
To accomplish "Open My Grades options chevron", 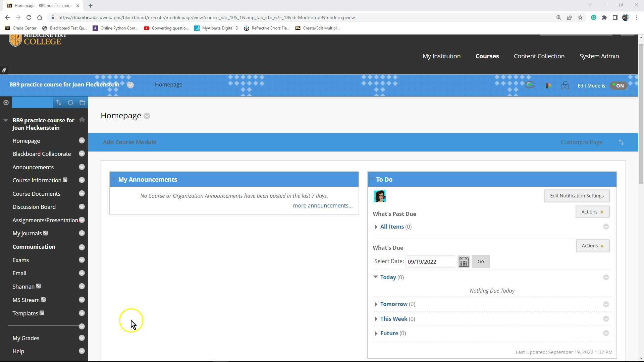I will (82, 338).
